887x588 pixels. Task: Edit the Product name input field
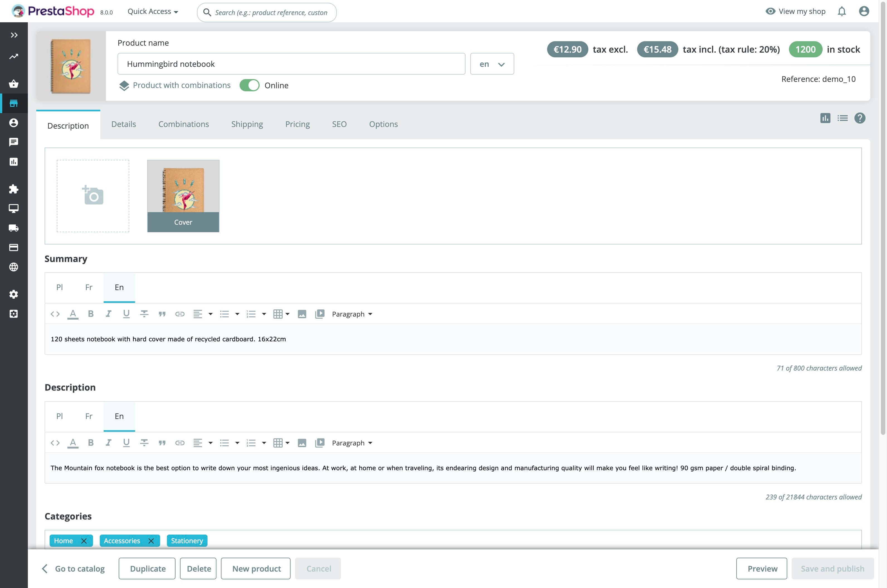pyautogui.click(x=291, y=64)
